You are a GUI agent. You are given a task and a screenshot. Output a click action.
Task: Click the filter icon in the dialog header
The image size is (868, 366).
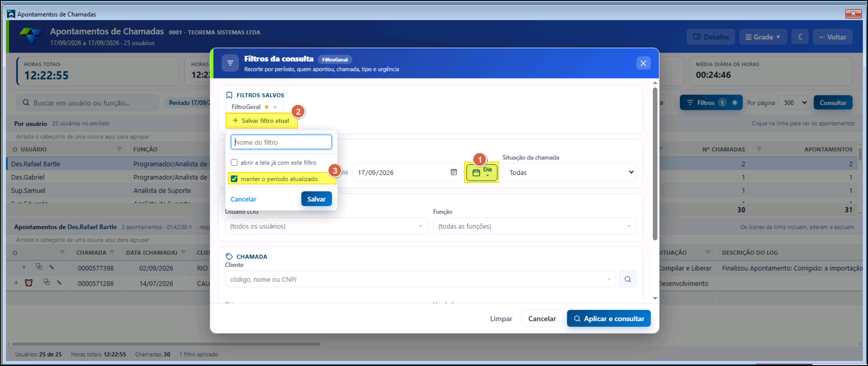tap(230, 63)
